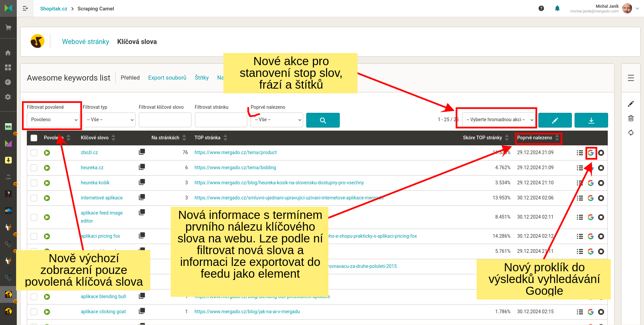Toggle the select-all checkbox in table header
Viewport: 644px width, 325px height.
[x=34, y=138]
